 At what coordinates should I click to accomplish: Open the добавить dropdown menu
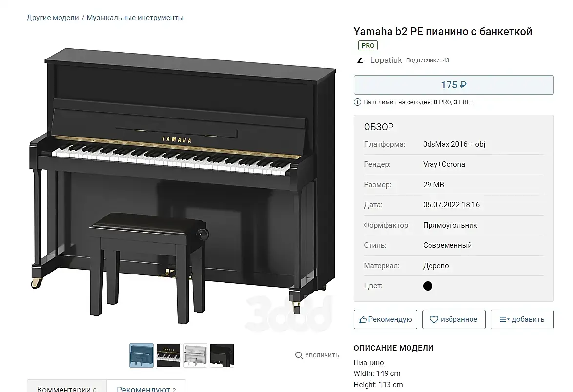click(522, 319)
